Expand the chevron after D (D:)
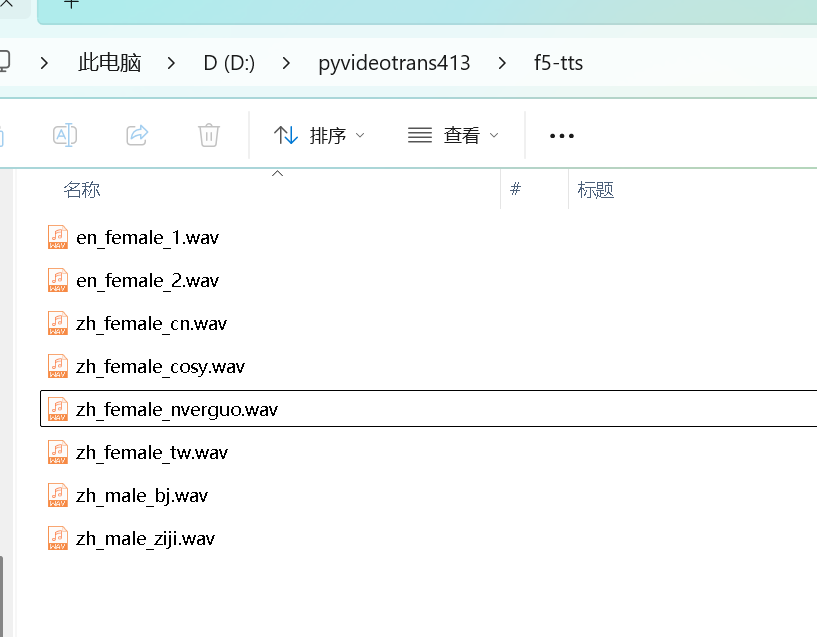 (x=286, y=63)
